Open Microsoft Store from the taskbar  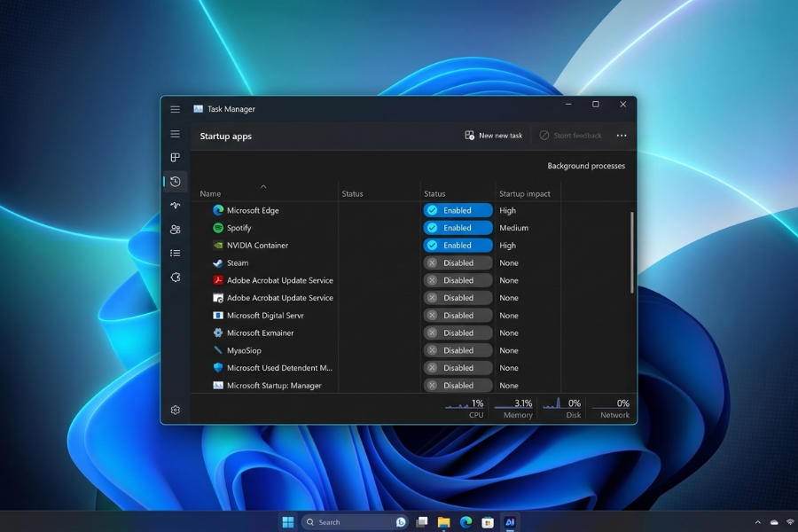(x=488, y=522)
